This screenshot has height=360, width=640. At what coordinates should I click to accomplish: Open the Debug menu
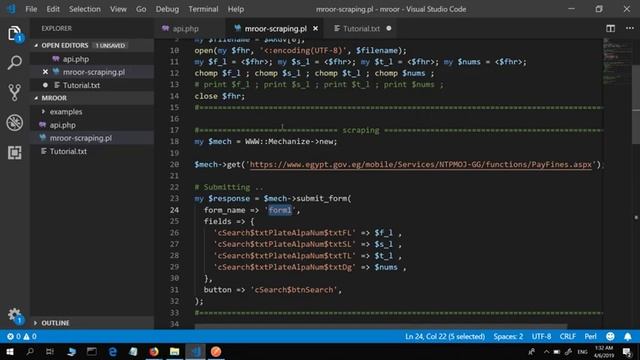click(x=167, y=9)
